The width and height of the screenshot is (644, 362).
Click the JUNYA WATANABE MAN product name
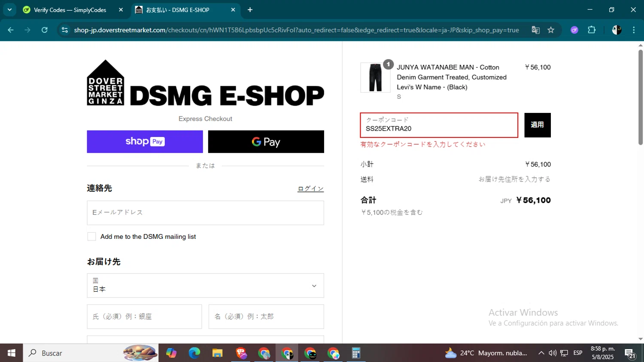point(452,77)
